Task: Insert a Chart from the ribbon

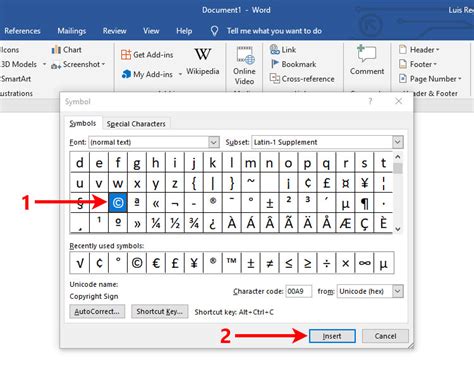Action: point(67,50)
